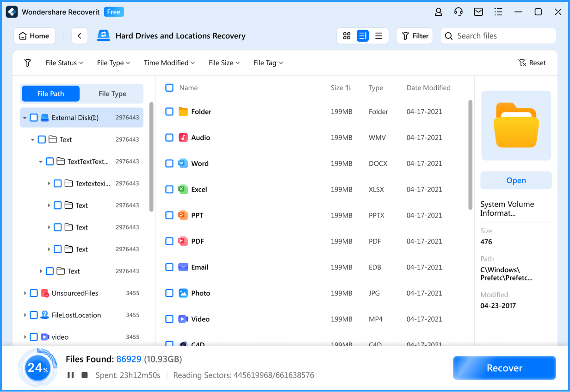Open the File Status dropdown
This screenshot has width=570, height=392.
pyautogui.click(x=64, y=63)
